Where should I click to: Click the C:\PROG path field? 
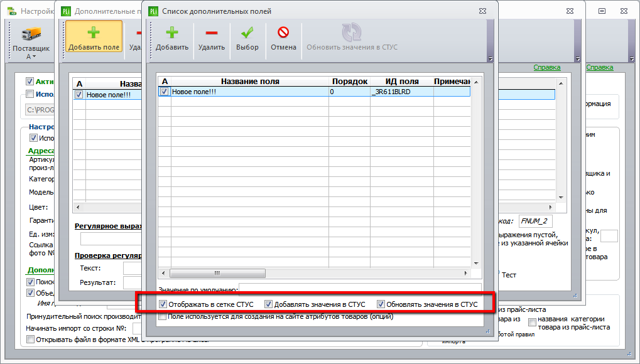[x=40, y=110]
